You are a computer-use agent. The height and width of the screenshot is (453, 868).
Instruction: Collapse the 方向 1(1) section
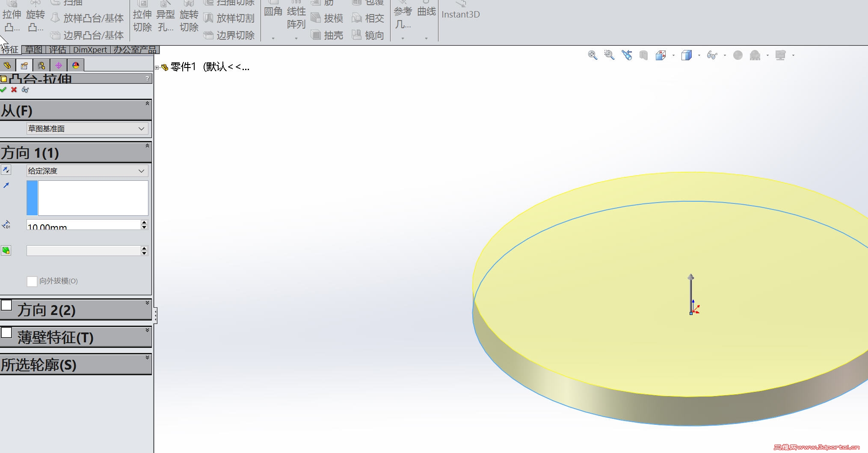click(147, 146)
